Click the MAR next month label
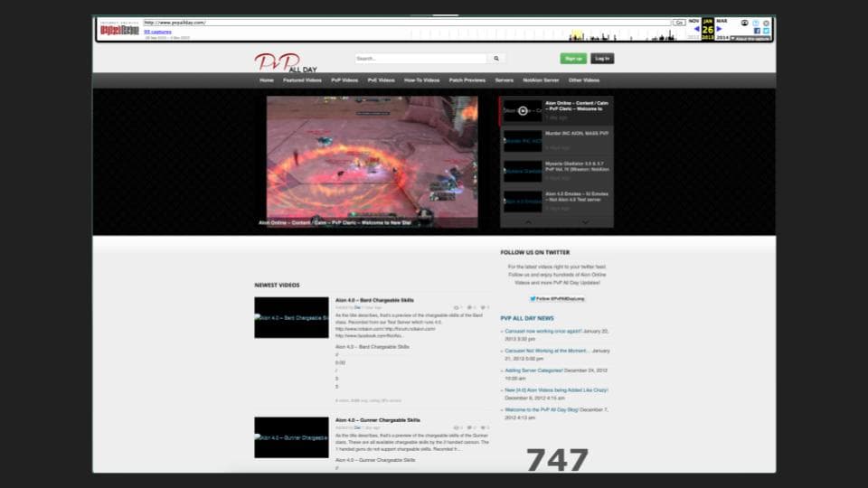The height and width of the screenshot is (488, 868). [722, 21]
